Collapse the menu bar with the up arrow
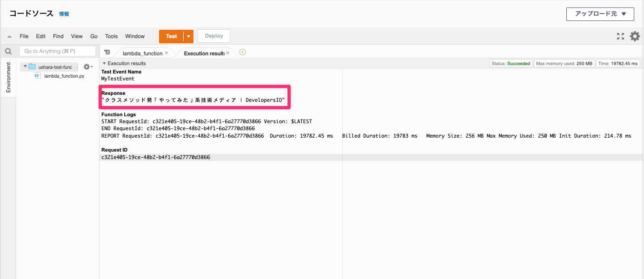This screenshot has width=644, height=279. pyautogui.click(x=8, y=36)
